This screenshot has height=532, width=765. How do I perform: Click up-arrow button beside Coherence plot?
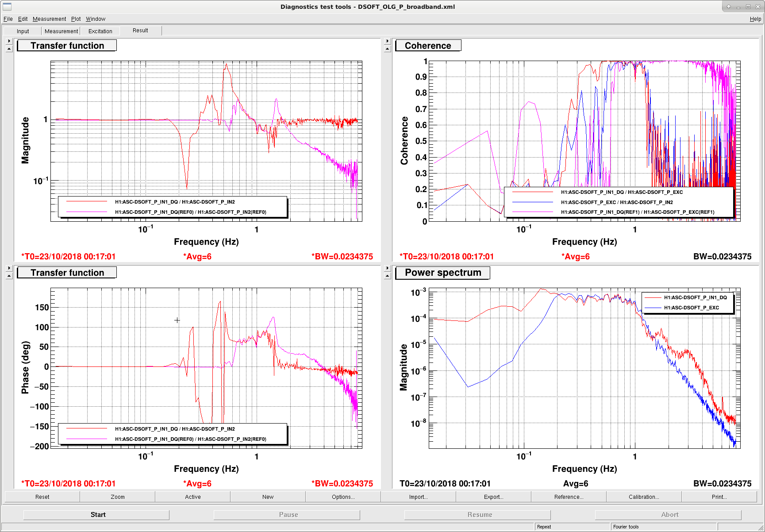[388, 49]
